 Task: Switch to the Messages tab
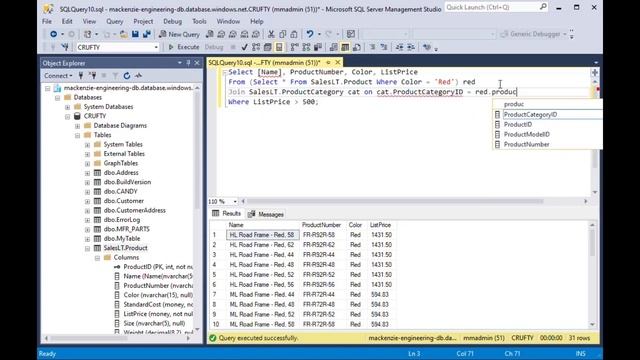pyautogui.click(x=266, y=214)
